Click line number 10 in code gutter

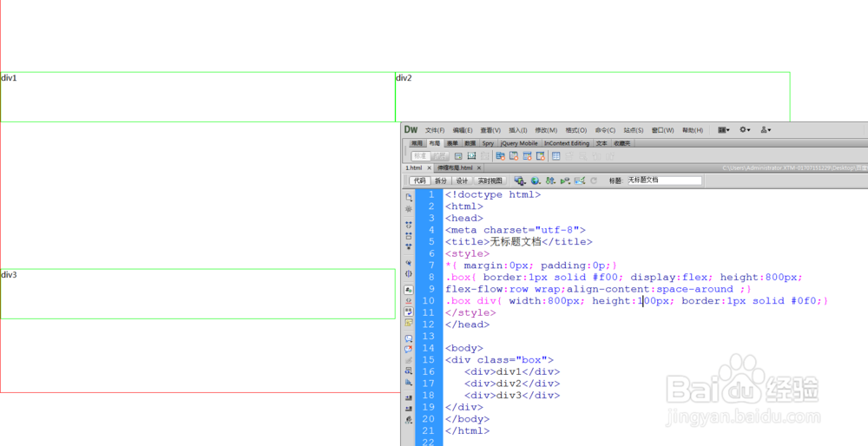pyautogui.click(x=429, y=301)
